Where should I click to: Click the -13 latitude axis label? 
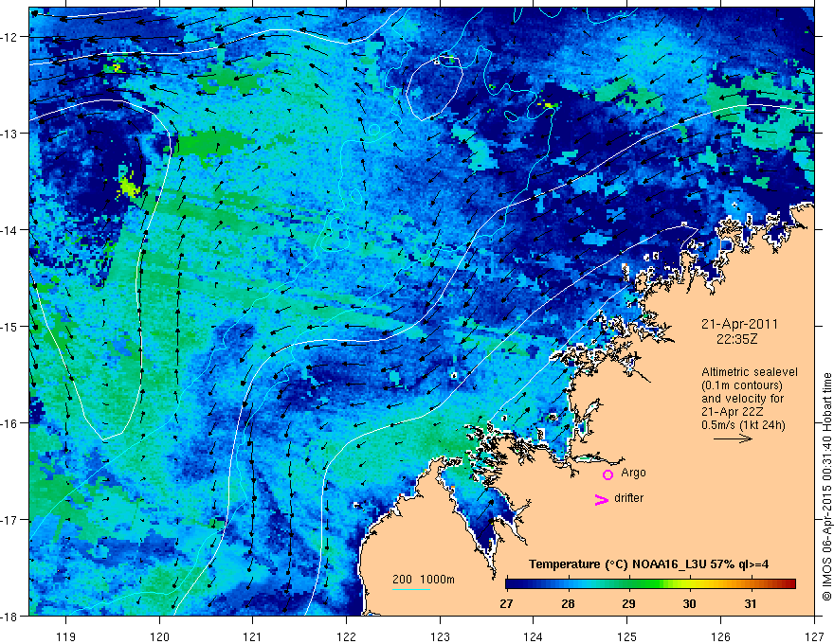pos(10,134)
